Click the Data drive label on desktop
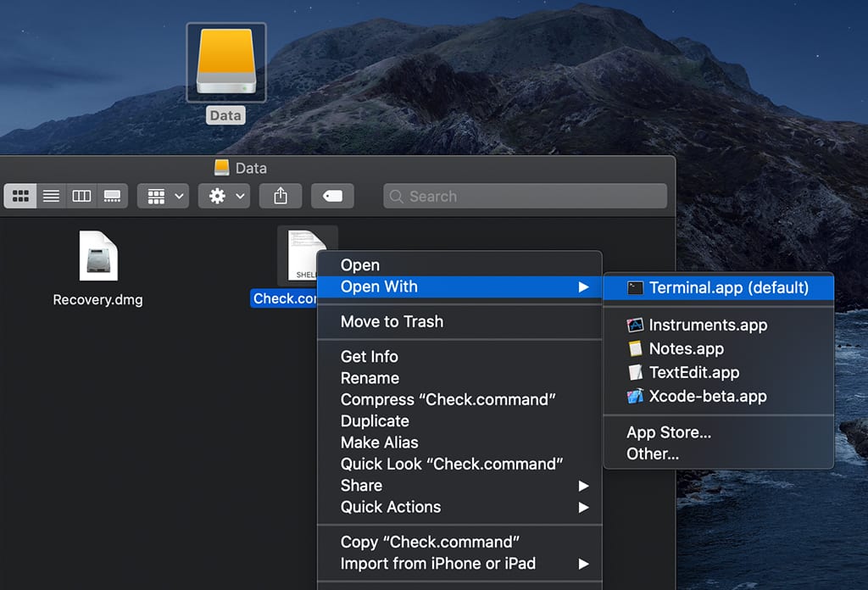 [225, 115]
